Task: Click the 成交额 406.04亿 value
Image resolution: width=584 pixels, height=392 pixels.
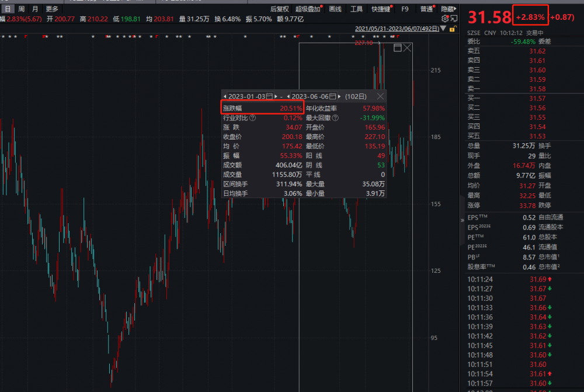Action: 288,165
